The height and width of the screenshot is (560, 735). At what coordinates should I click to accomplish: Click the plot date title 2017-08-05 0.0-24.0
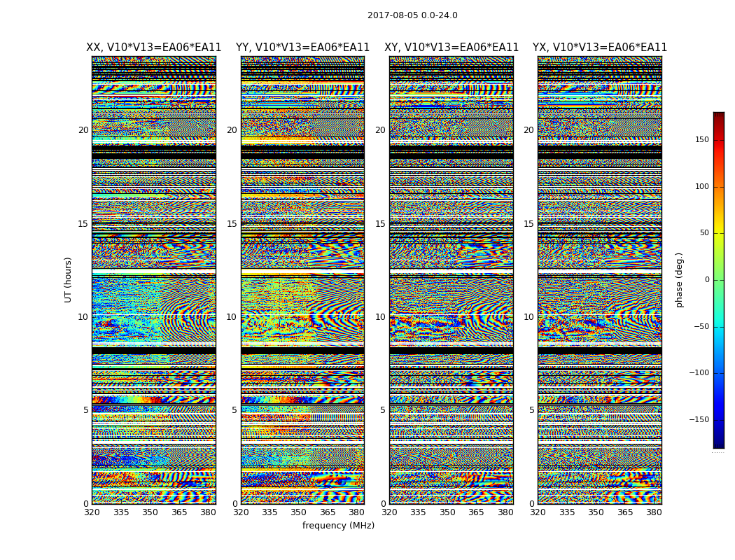click(412, 15)
